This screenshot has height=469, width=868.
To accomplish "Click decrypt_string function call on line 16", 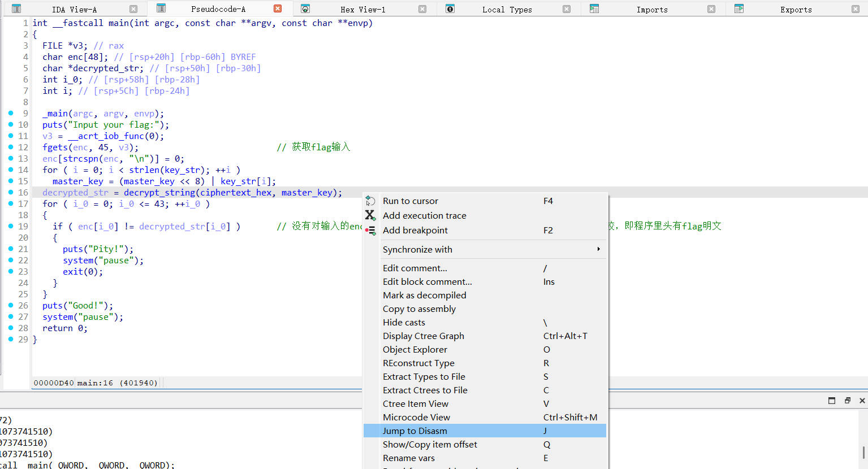I will pos(159,193).
